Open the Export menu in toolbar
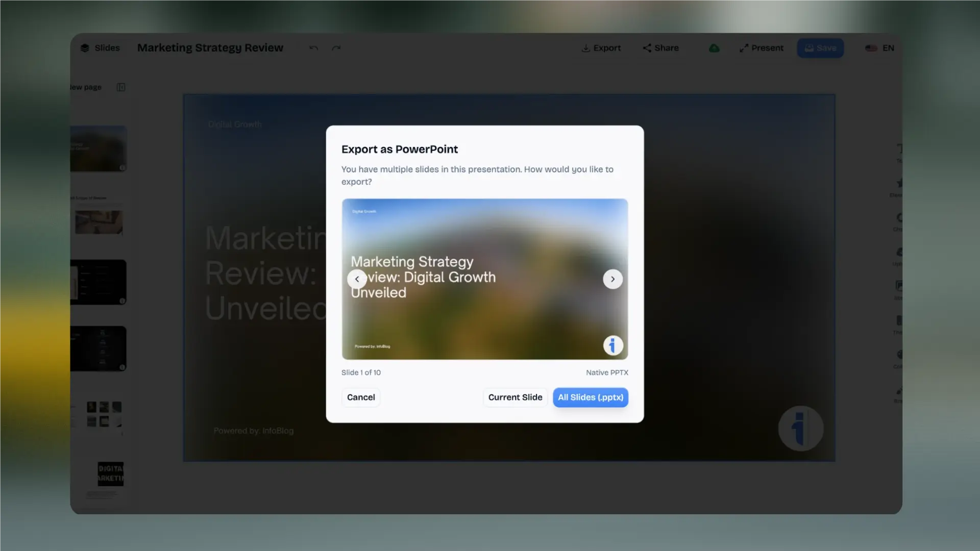This screenshot has height=551, width=980. (601, 48)
